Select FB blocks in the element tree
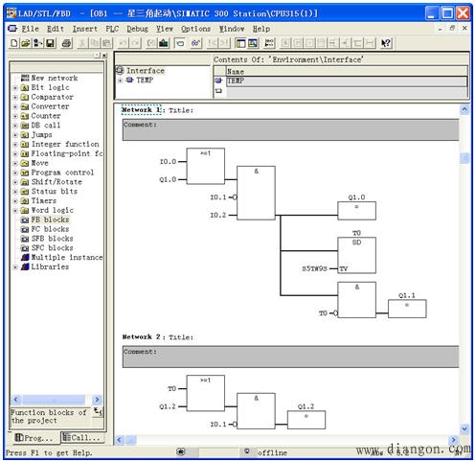476x462 pixels. (x=50, y=219)
